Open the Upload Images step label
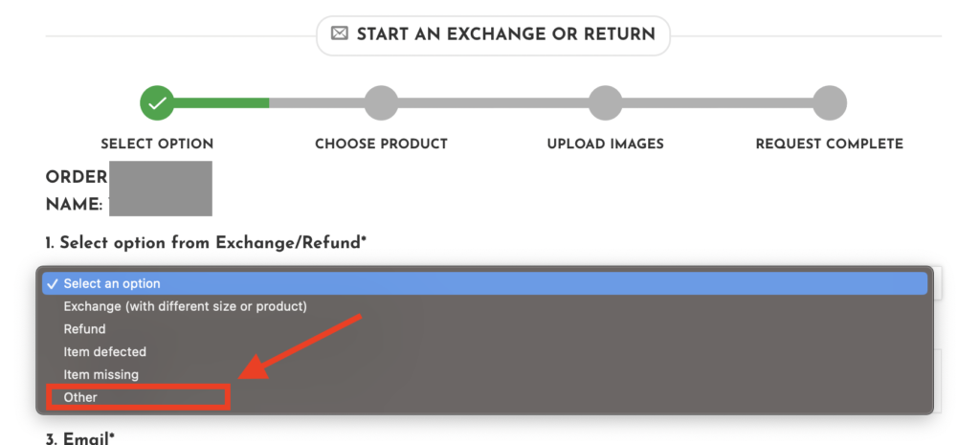Image resolution: width=980 pixels, height=445 pixels. (x=605, y=145)
